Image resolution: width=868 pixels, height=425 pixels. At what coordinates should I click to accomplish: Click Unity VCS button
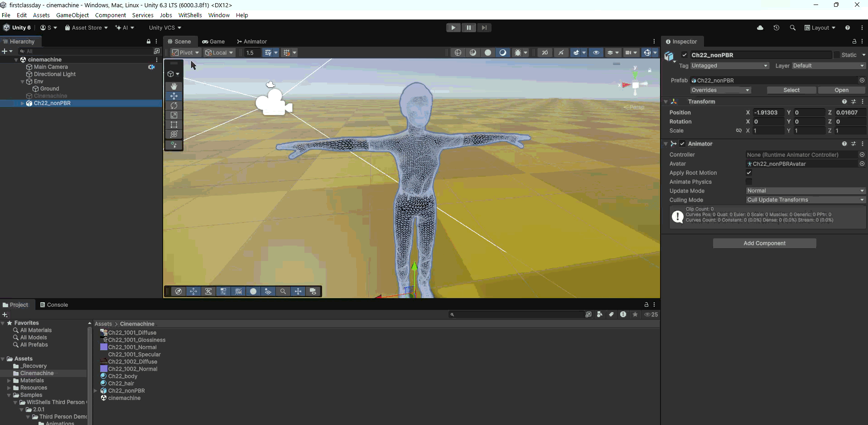pos(165,28)
